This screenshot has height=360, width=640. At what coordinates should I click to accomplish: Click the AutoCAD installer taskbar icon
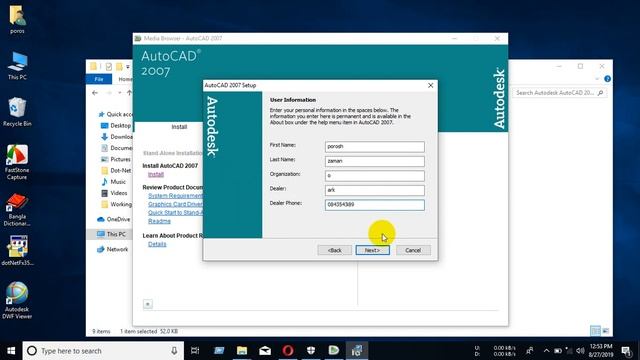click(357, 350)
